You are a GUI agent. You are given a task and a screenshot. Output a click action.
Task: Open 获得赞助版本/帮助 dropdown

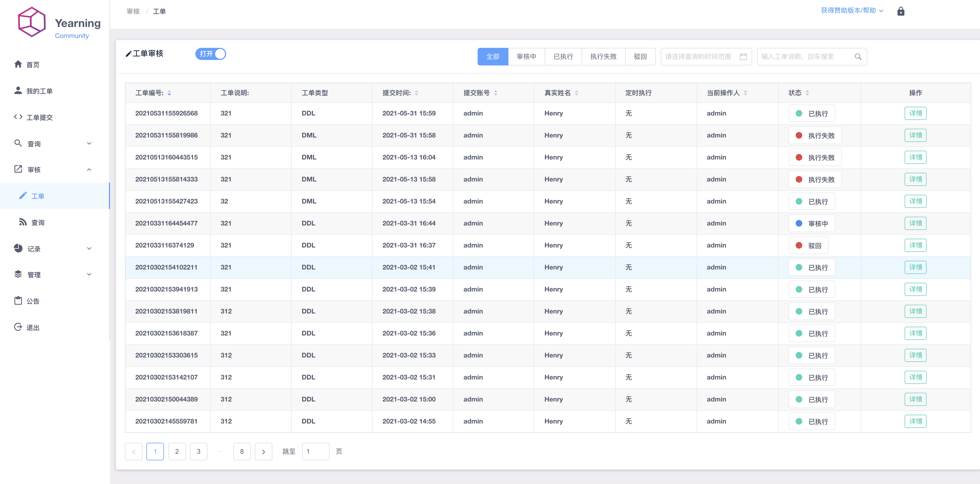coord(852,11)
